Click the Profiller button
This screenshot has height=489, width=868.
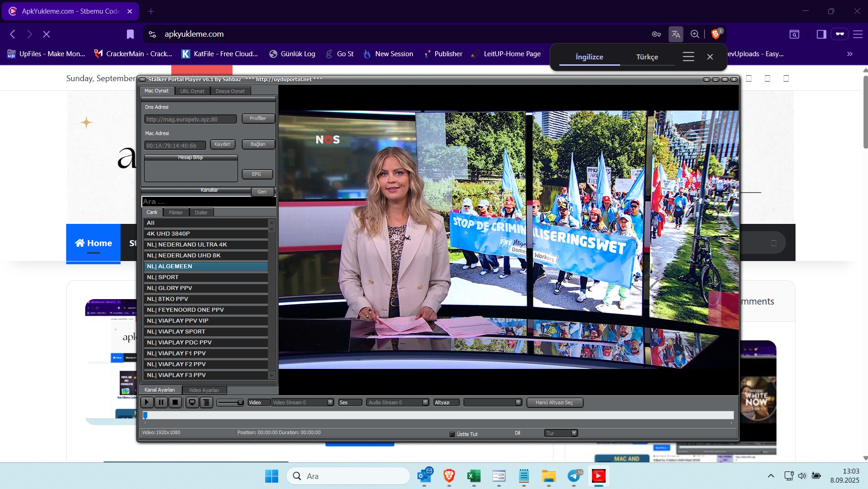258,119
